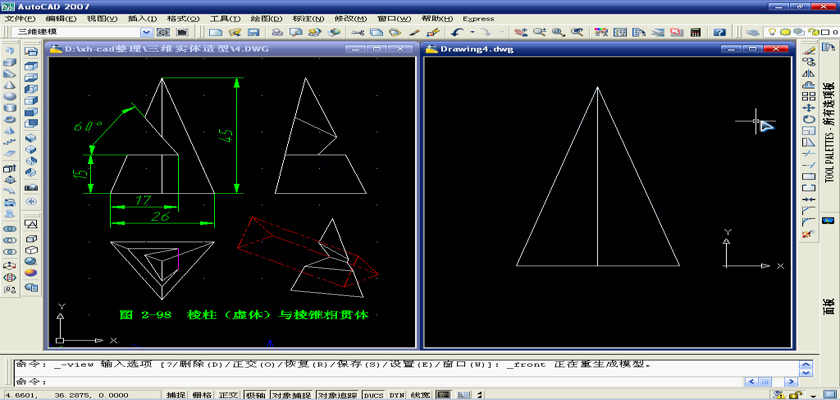Image resolution: width=840 pixels, height=400 pixels.
Task: Open the 文件(F) menu
Action: point(20,19)
